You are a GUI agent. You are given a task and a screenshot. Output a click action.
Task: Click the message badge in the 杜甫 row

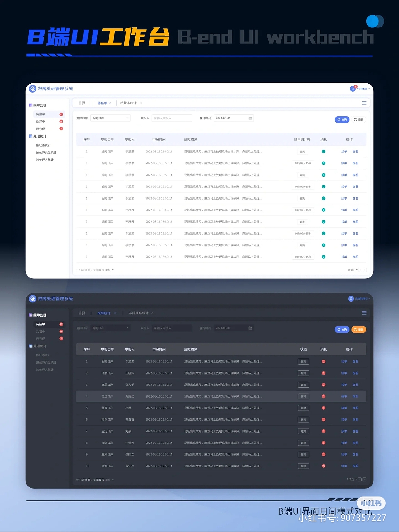point(324,408)
